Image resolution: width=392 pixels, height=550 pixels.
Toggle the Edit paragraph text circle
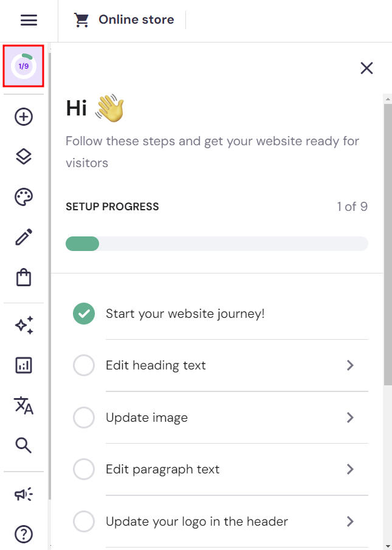[x=84, y=469]
